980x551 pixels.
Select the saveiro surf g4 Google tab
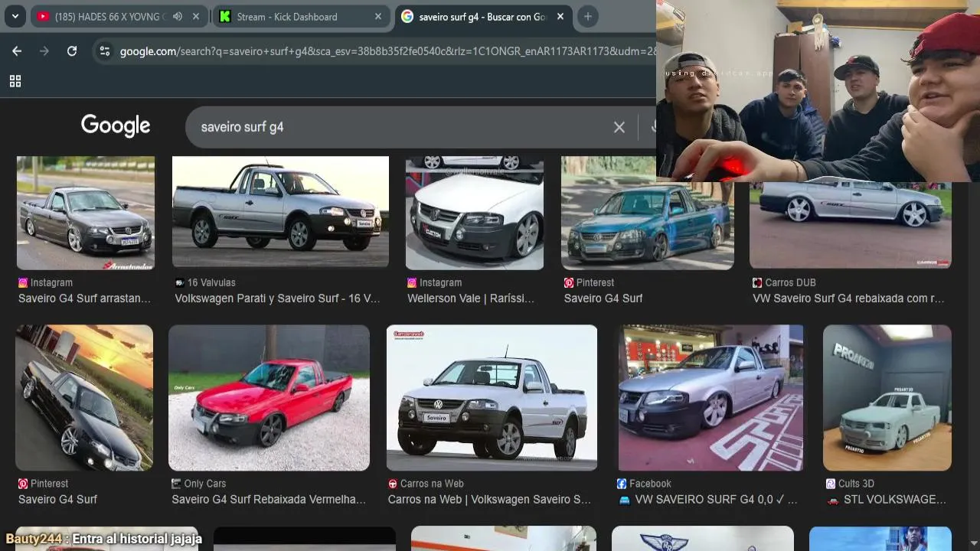[483, 16]
